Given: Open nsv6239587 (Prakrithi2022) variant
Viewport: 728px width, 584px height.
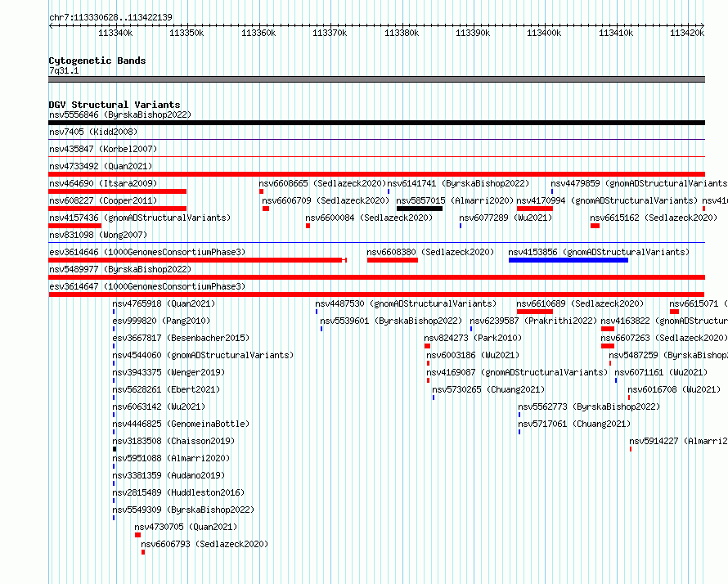Looking at the screenshot, I should click(x=533, y=321).
